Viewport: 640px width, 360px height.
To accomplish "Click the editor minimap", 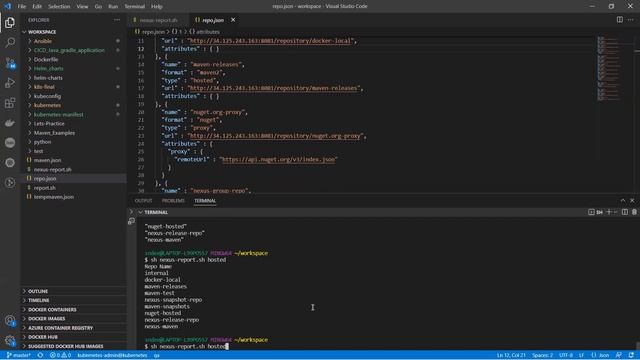I will 608,69.
